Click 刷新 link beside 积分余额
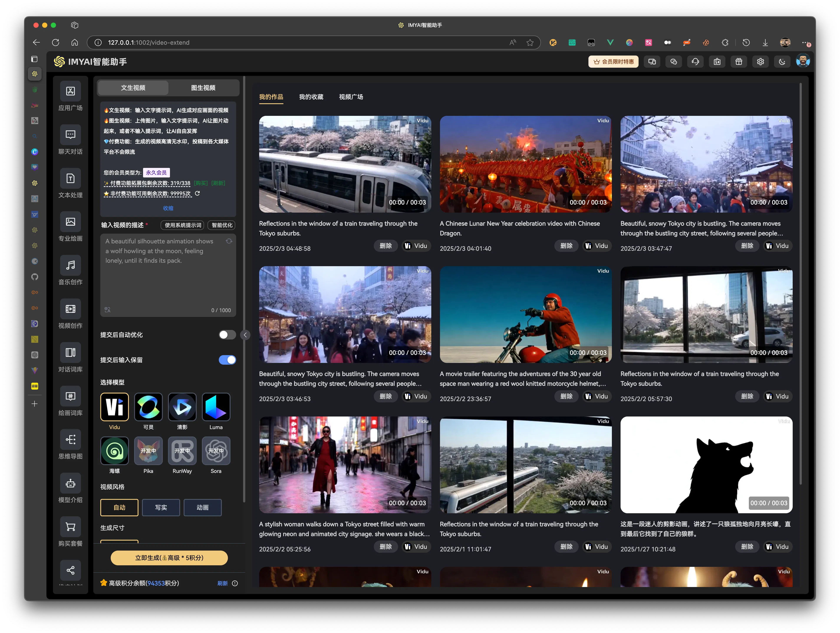This screenshot has width=840, height=633. 222,583
